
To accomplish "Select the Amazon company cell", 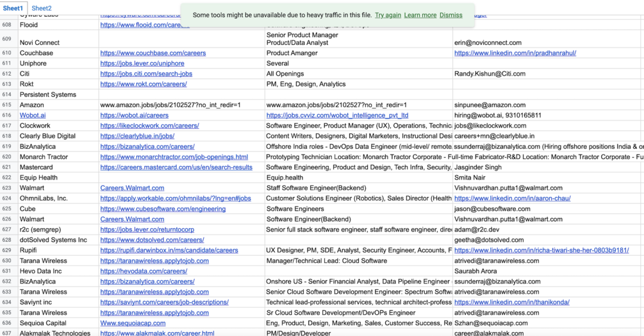I will click(58, 105).
